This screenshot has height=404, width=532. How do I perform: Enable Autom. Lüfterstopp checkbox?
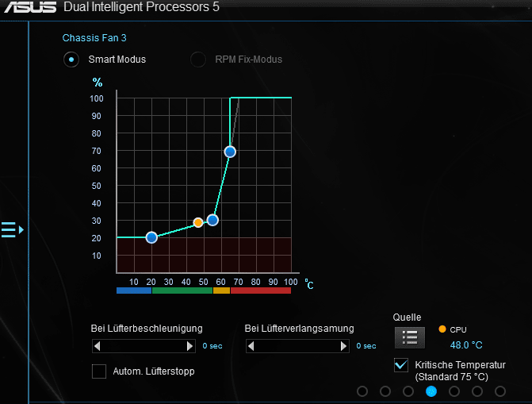pos(99,371)
